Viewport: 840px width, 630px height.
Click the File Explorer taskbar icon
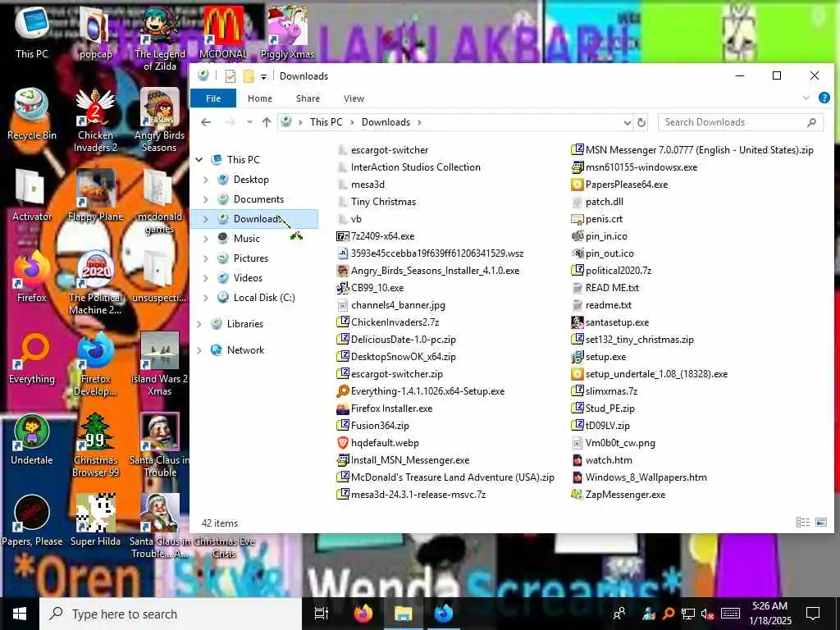(x=403, y=614)
